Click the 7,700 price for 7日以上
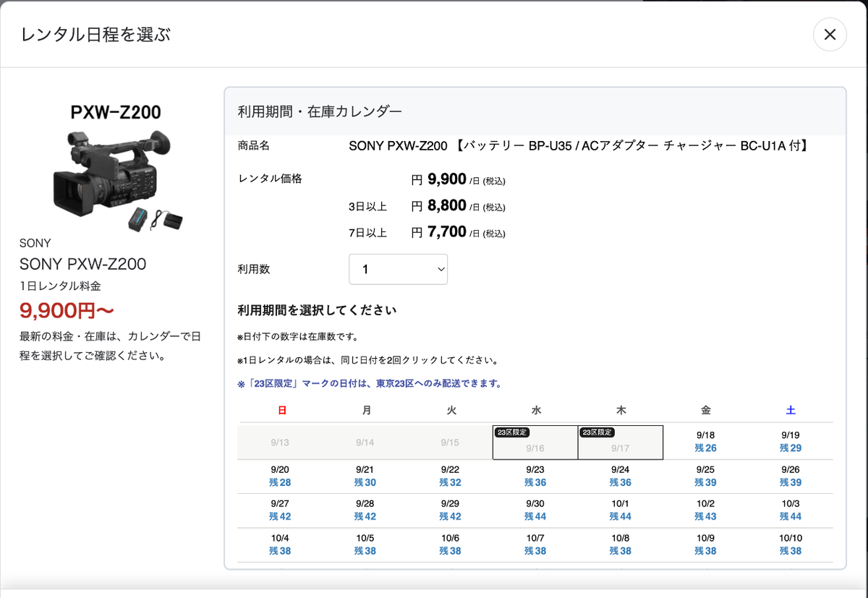 pos(447,232)
